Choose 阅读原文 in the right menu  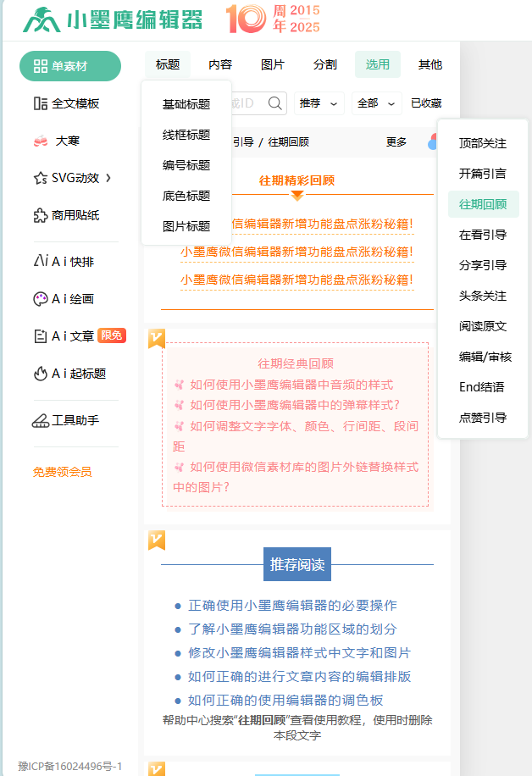[483, 326]
